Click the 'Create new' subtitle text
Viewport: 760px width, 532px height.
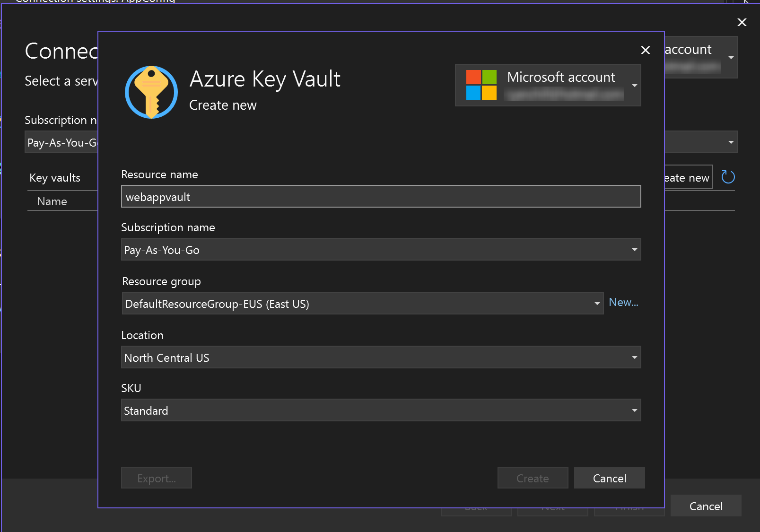(x=223, y=105)
